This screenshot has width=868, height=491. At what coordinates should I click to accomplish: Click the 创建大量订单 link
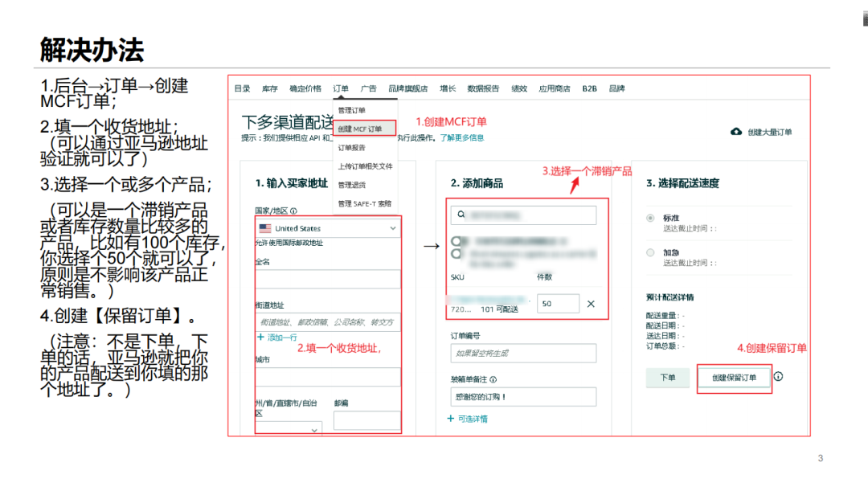point(769,133)
